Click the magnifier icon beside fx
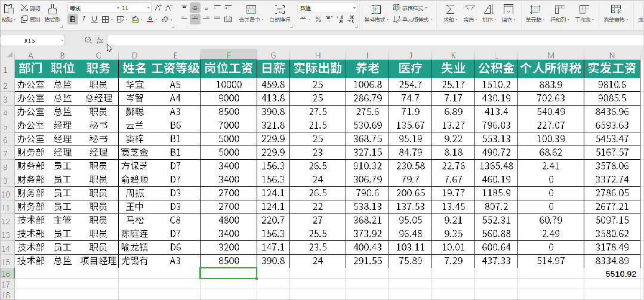 (88, 40)
